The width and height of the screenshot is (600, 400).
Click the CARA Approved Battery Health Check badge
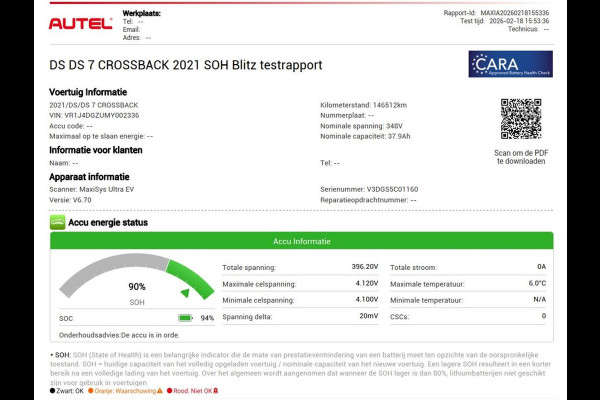(x=510, y=64)
